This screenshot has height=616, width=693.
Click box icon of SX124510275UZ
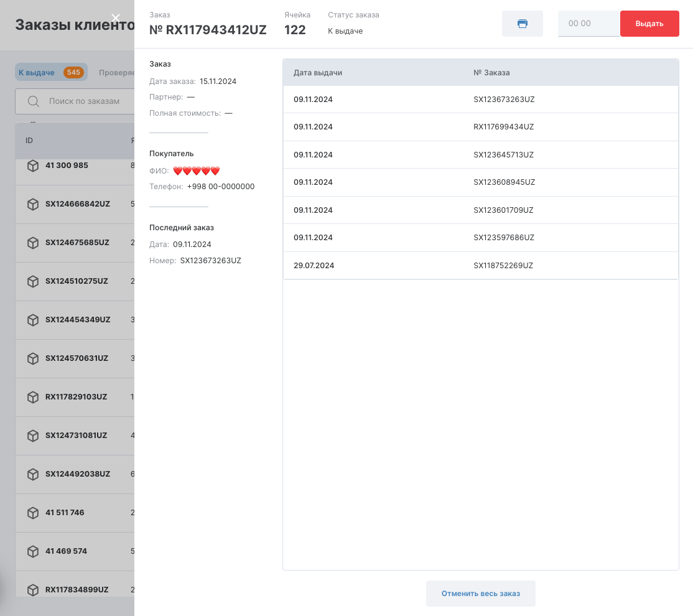pyautogui.click(x=33, y=281)
